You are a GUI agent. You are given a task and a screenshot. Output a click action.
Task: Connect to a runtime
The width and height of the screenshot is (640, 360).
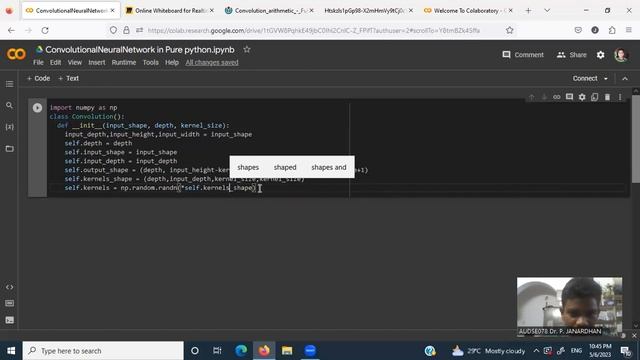tap(584, 78)
